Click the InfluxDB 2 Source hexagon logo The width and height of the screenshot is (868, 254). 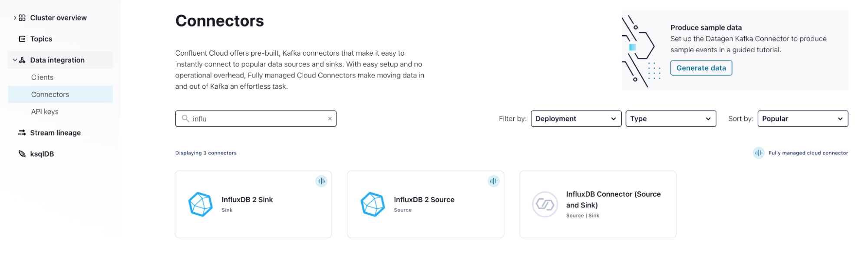click(x=373, y=204)
